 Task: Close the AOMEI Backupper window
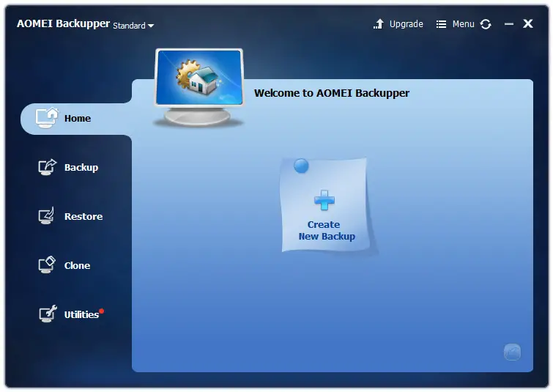(x=528, y=23)
